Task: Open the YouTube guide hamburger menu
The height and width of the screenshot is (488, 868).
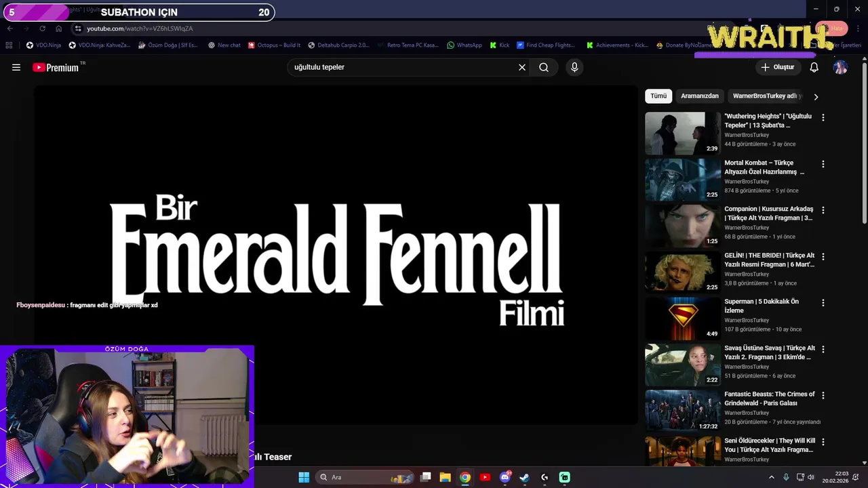Action: click(x=16, y=67)
